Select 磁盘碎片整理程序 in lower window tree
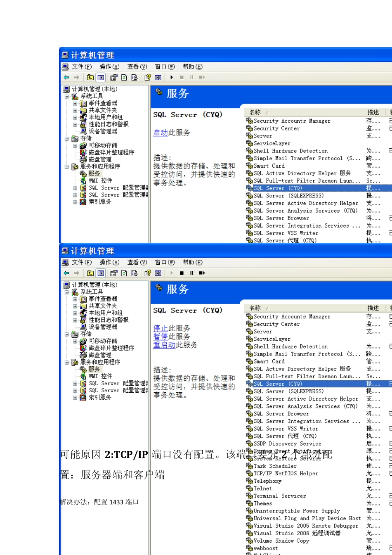The width and height of the screenshot is (392, 555). click(x=111, y=348)
